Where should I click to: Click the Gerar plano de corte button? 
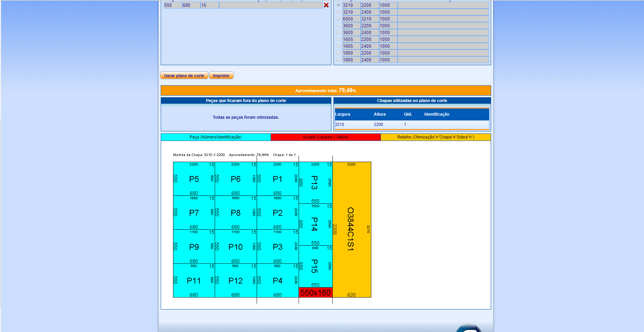[184, 75]
